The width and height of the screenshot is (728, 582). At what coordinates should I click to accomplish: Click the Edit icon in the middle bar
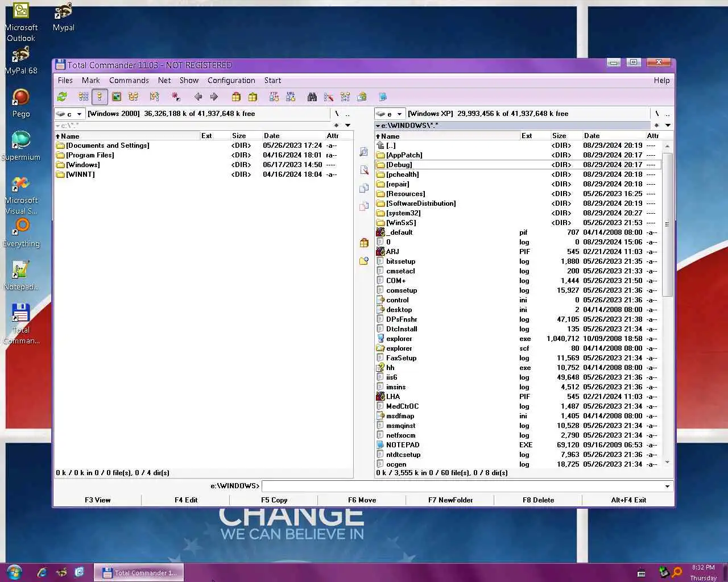(364, 170)
